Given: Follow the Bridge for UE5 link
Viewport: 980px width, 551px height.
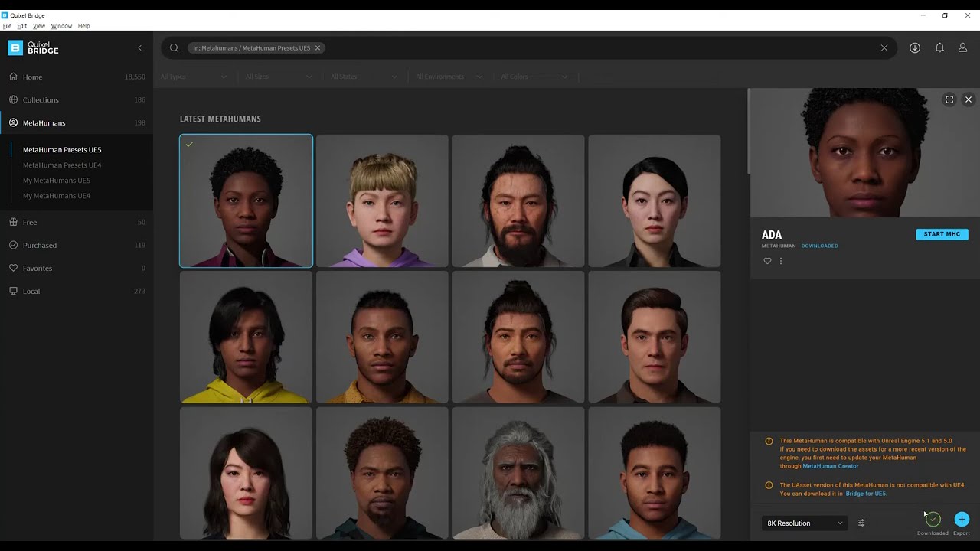Looking at the screenshot, I should click(866, 494).
